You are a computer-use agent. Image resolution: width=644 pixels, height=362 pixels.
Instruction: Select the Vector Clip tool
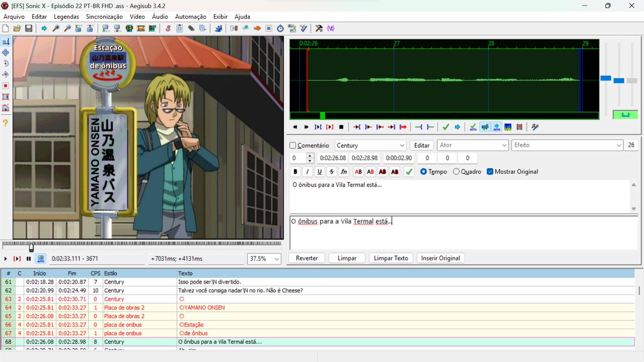pos(6,108)
